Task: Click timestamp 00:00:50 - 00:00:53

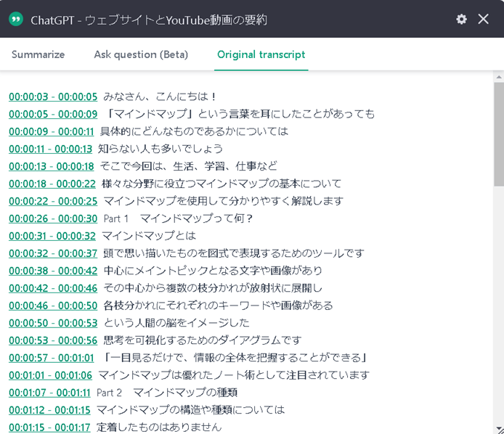Action: point(53,322)
